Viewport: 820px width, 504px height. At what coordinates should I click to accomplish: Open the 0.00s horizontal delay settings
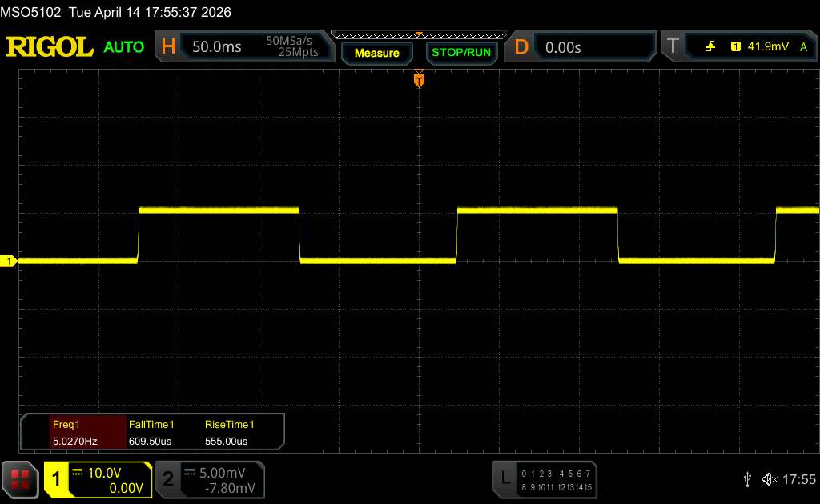(x=593, y=47)
